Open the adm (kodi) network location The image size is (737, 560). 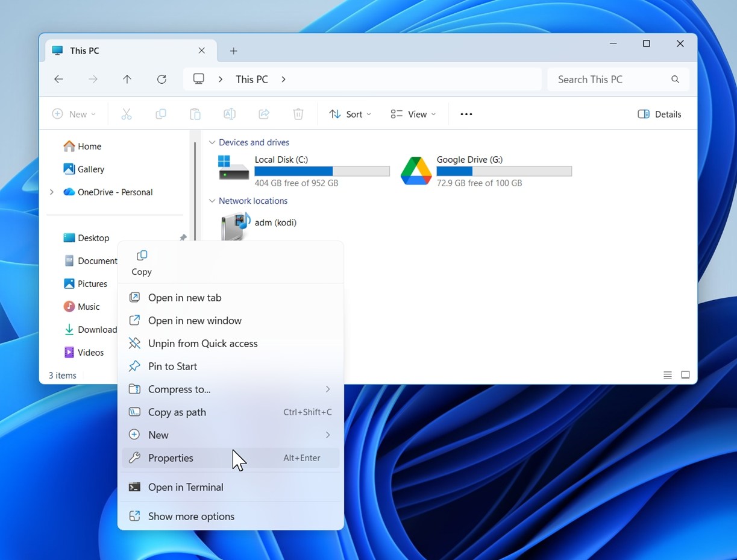259,225
